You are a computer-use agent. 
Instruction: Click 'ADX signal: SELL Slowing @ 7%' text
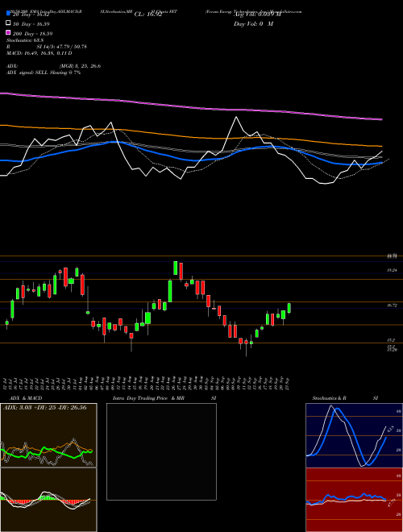coord(44,73)
